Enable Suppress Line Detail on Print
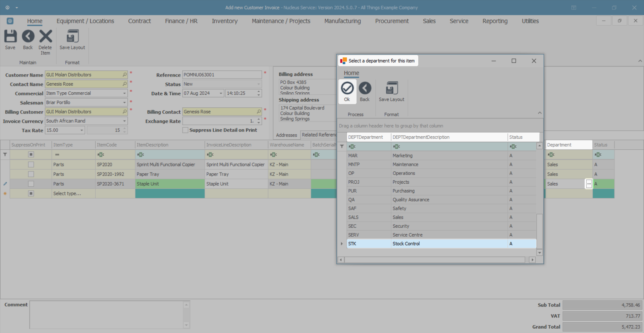This screenshot has height=333, width=644. coord(185,130)
